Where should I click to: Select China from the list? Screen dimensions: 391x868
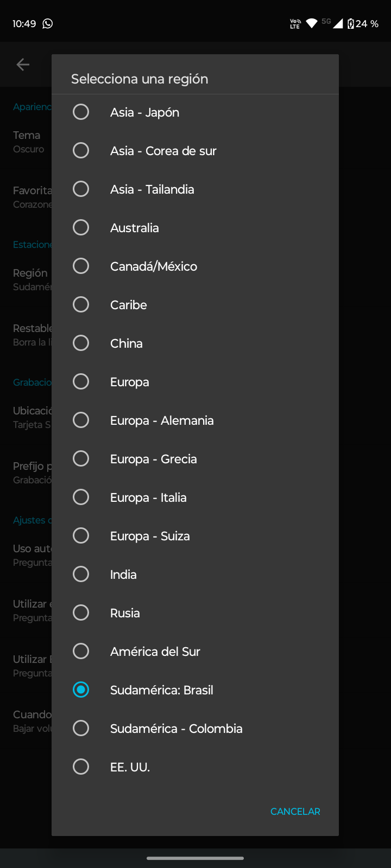point(81,343)
